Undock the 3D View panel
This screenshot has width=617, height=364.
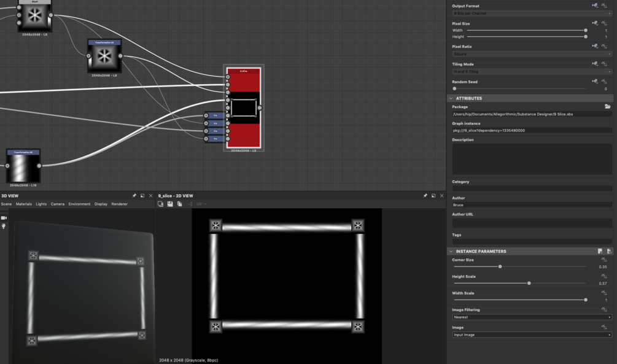142,196
